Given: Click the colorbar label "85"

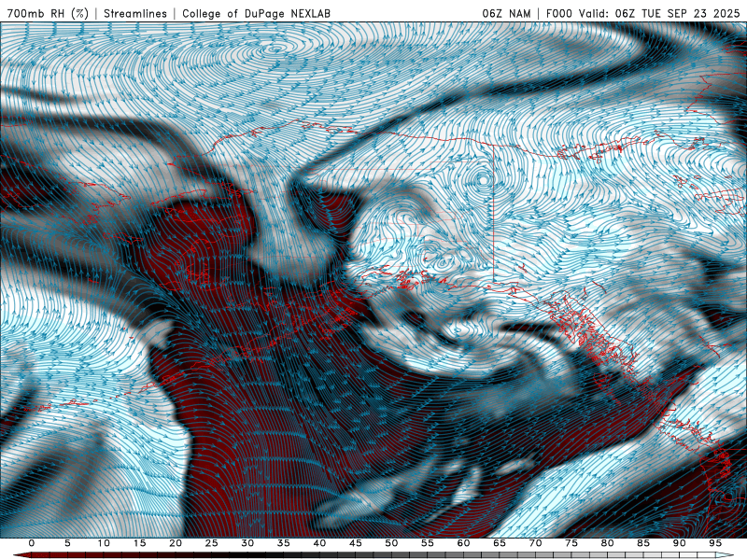Looking at the screenshot, I should (643, 543).
